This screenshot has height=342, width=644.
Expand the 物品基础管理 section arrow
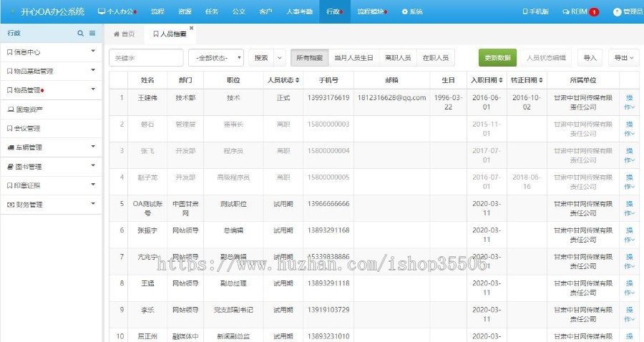click(x=93, y=70)
